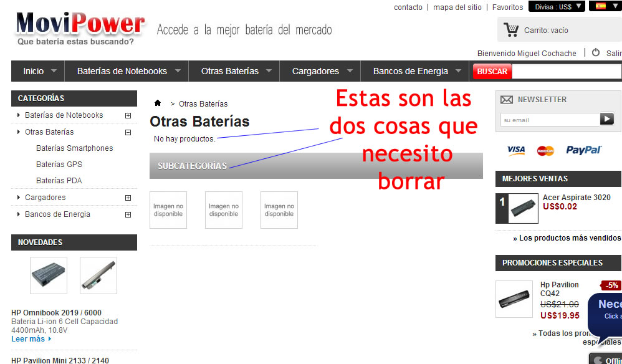
Task: Click the PROMOCIONES ESPECIALES block header
Action: coord(558,263)
